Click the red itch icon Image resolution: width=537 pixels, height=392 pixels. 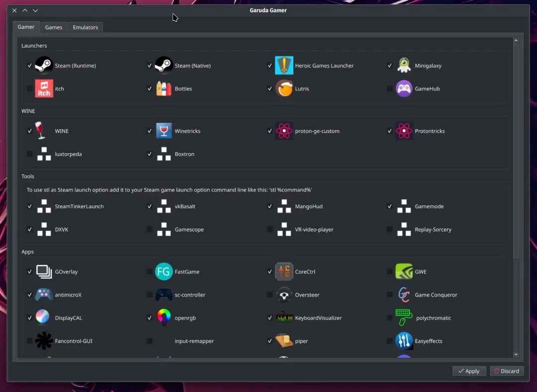[x=44, y=88]
